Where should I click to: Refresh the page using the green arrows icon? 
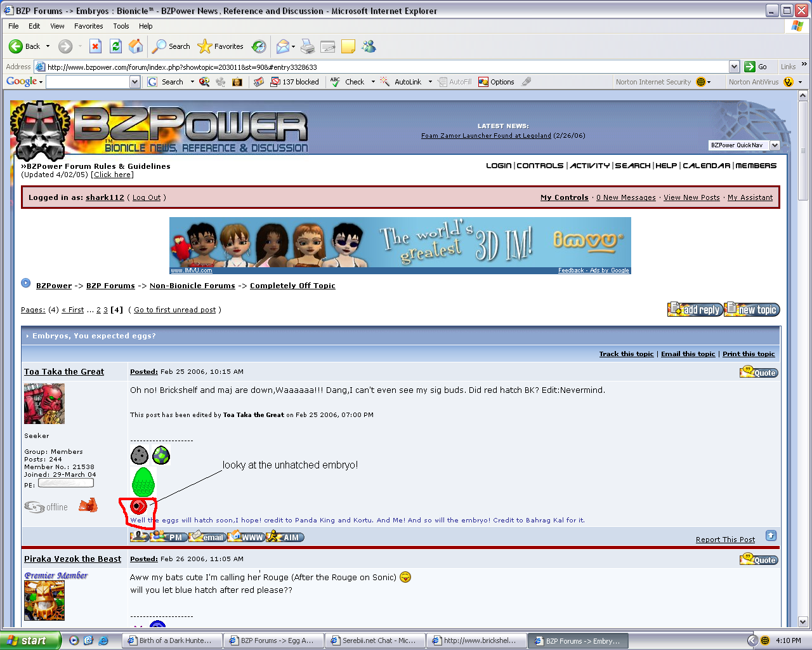pos(115,46)
